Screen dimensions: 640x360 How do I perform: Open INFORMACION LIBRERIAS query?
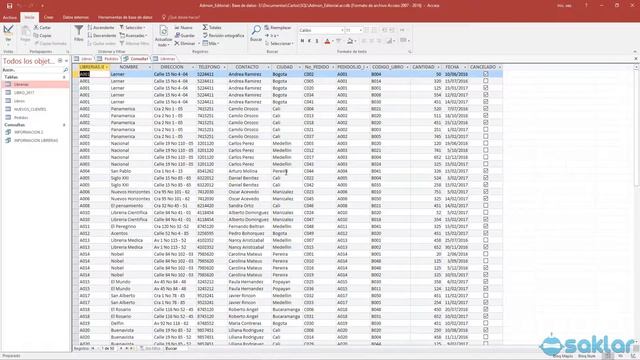(x=36, y=140)
